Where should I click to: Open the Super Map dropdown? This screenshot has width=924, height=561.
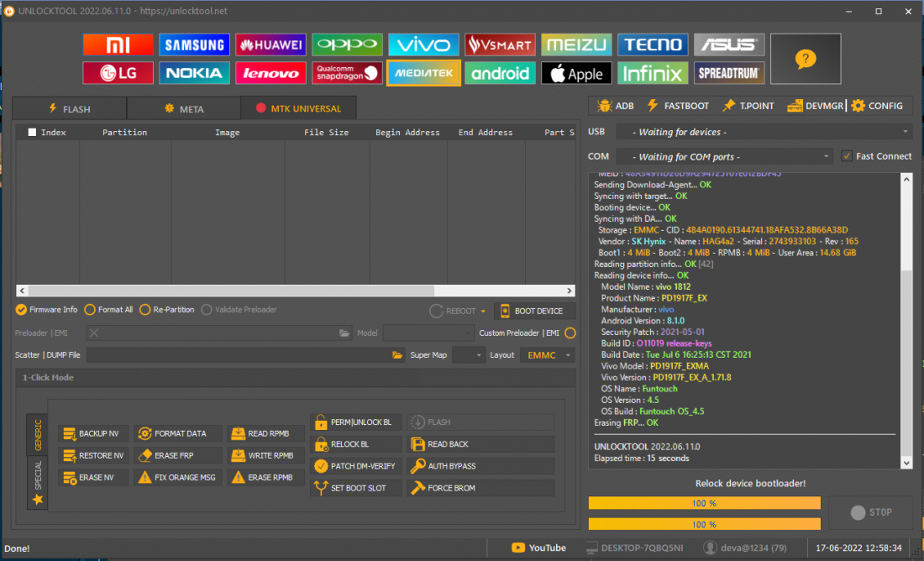point(469,355)
